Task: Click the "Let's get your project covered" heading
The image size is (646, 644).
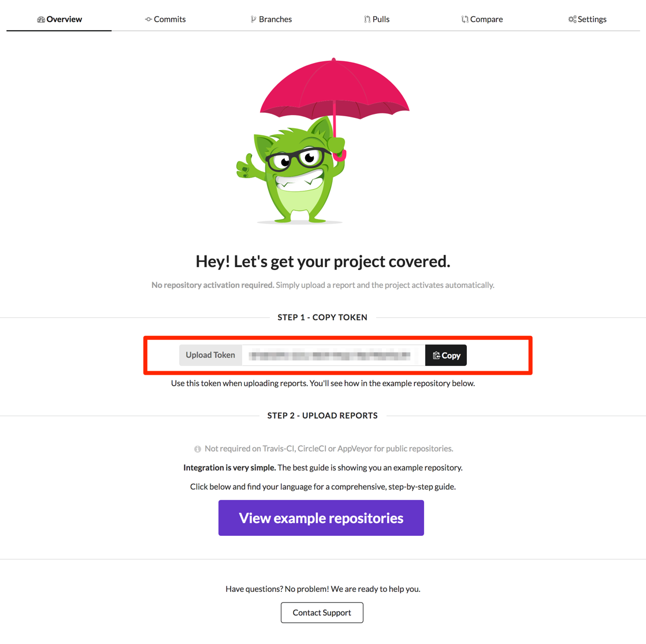Action: pyautogui.click(x=322, y=261)
